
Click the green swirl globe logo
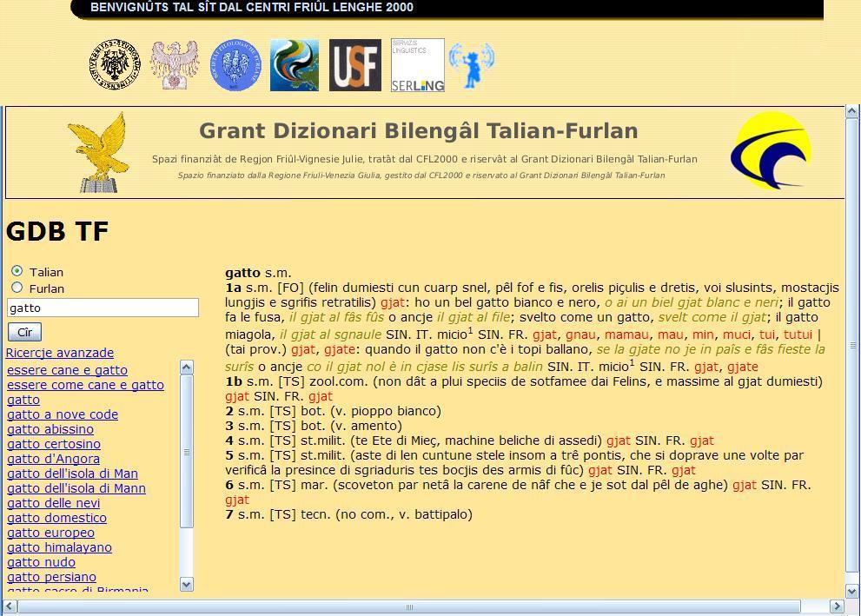coord(295,65)
